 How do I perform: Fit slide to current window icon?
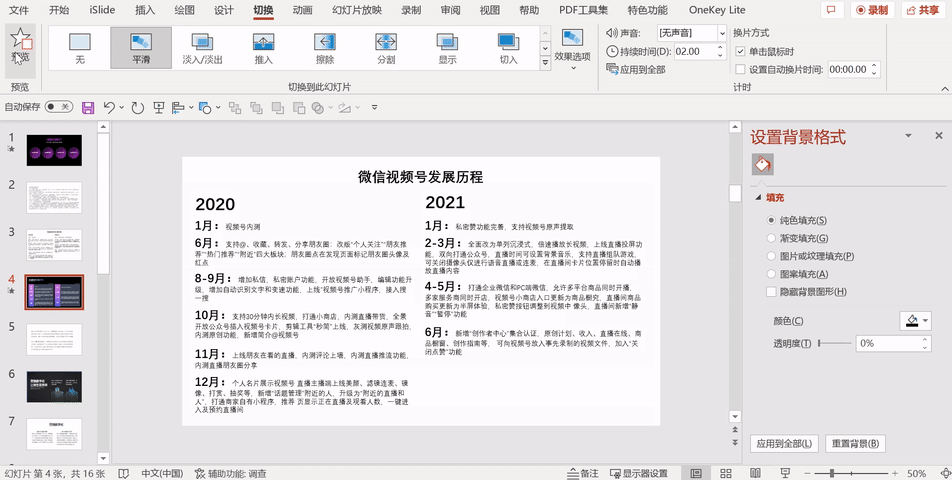[945, 473]
